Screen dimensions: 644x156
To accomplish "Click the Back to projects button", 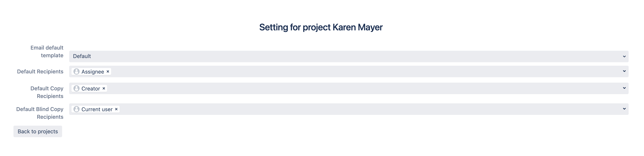I will (37, 131).
